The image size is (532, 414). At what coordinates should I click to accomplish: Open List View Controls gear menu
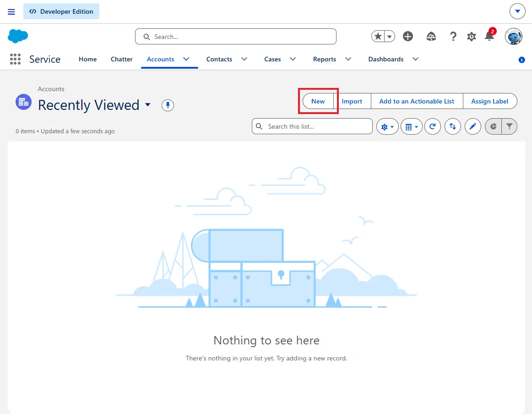[x=387, y=126]
